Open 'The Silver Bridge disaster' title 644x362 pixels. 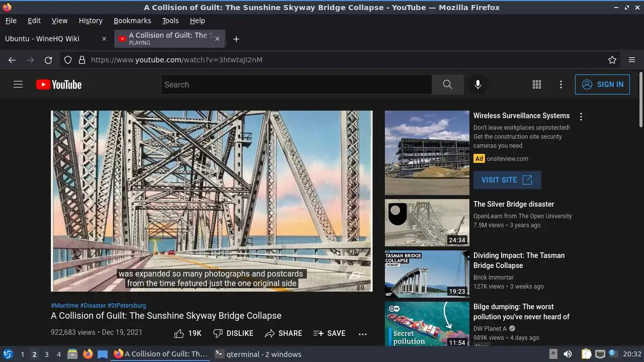[x=514, y=204]
